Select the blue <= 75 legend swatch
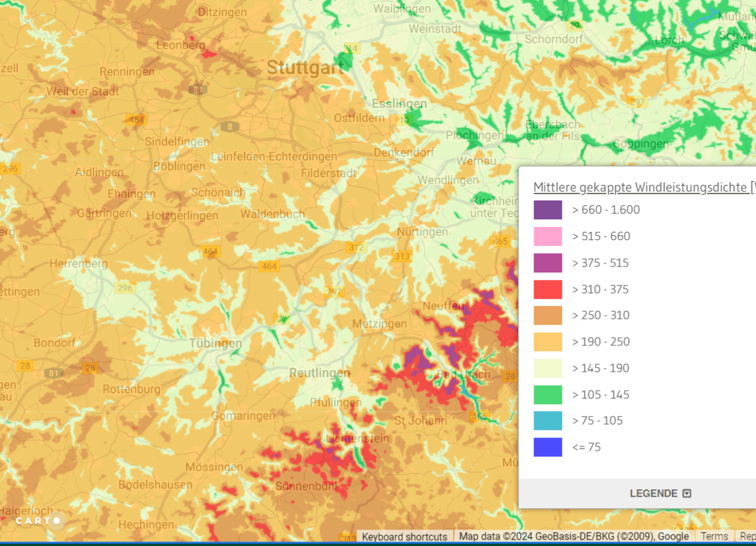Screen dimensions: 756x546 (x=547, y=447)
